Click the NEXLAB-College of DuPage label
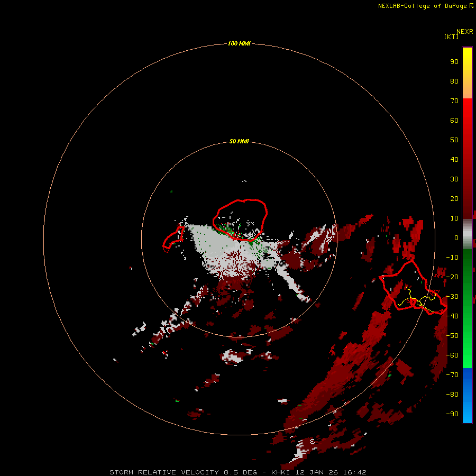Image resolution: width=476 pixels, height=476 pixels. pos(422,6)
